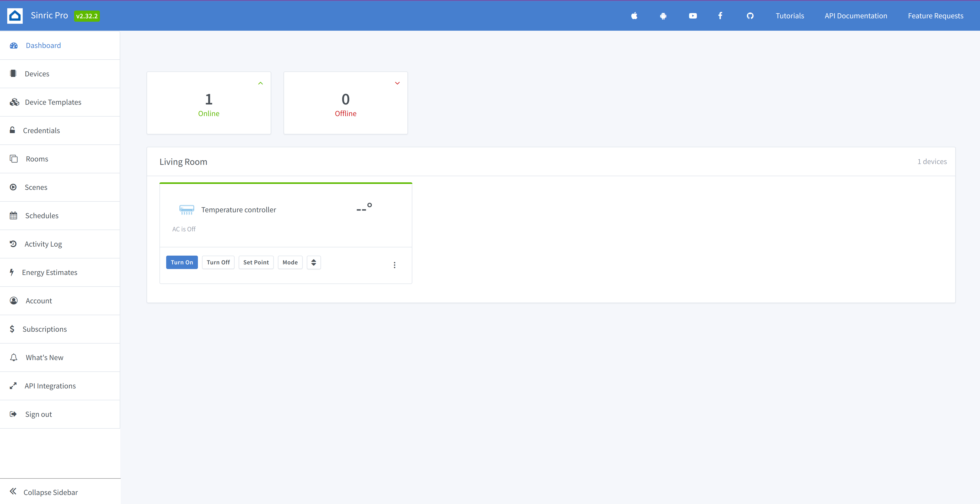Open Device Templates from sidebar

(x=60, y=102)
